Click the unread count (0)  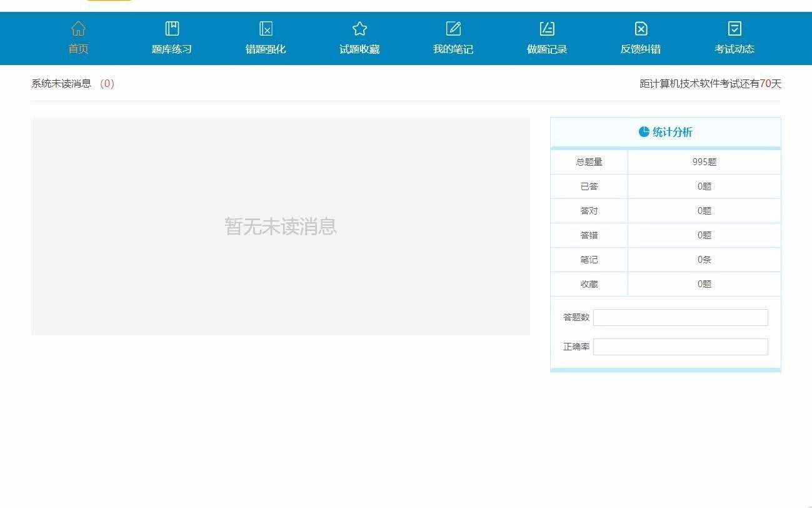pos(107,83)
